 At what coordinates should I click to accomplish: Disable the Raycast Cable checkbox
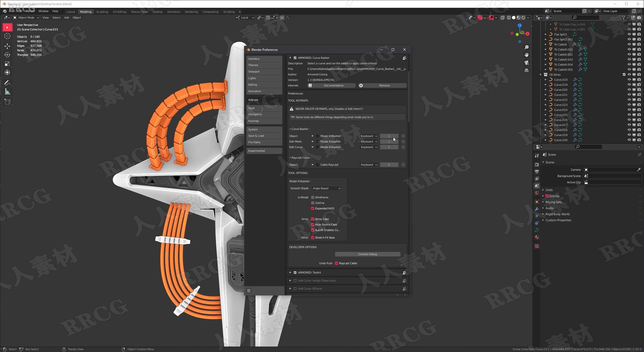tap(336, 263)
